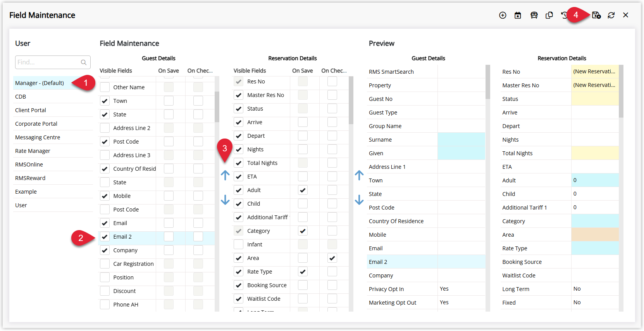The width and height of the screenshot is (644, 331).
Task: Uncheck Rate Type On Save checkbox
Action: 303,272
